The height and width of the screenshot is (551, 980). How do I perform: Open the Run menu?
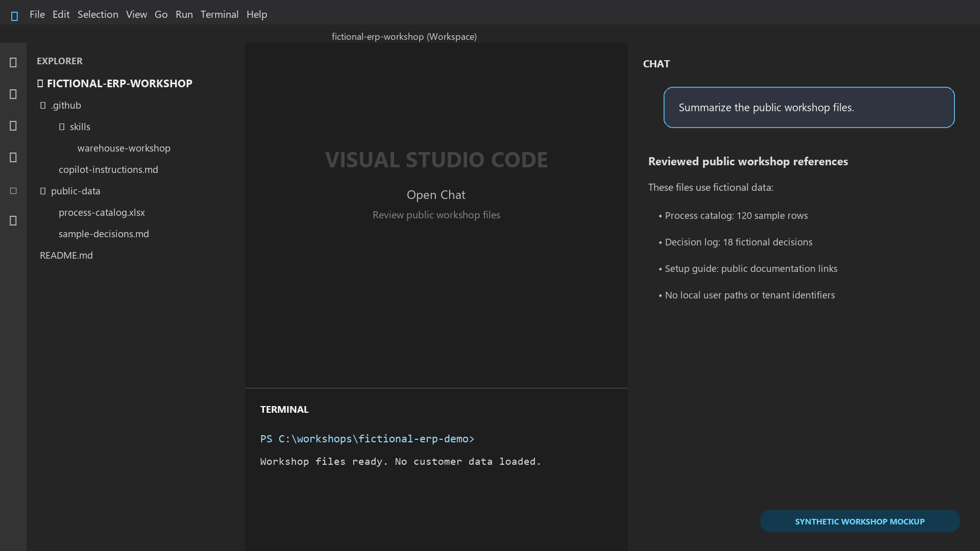(x=184, y=14)
